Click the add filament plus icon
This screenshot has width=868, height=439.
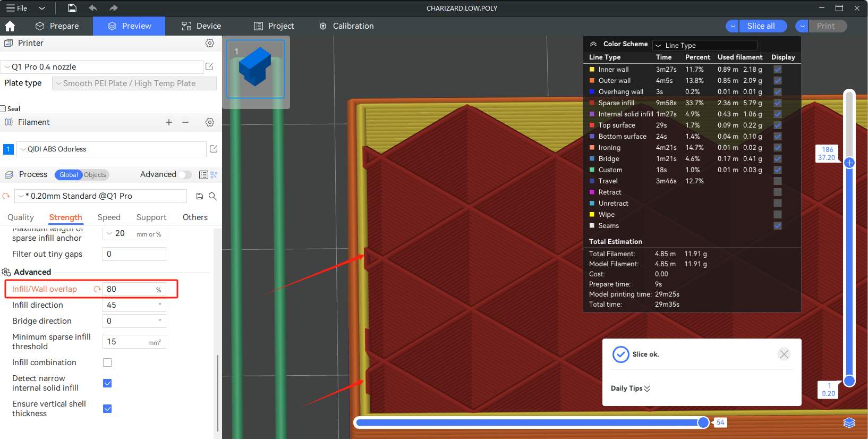169,122
